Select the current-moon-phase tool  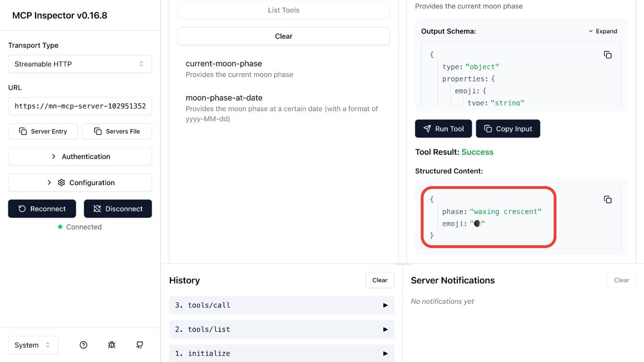coord(224,63)
